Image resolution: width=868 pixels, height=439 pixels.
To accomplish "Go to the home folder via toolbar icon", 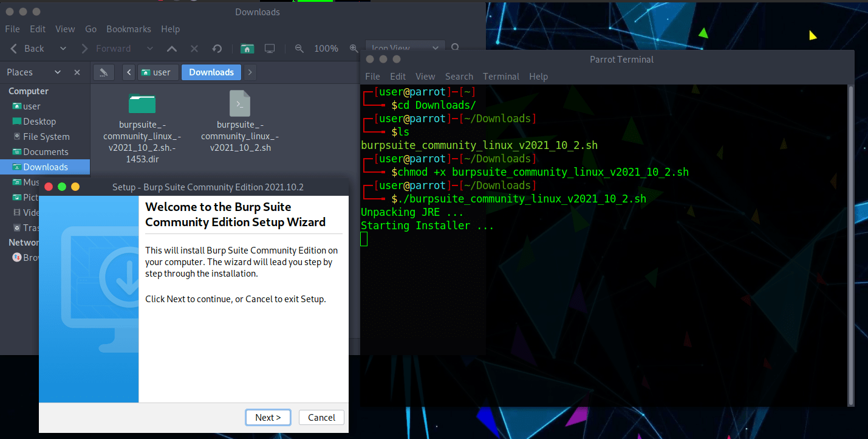I will tap(247, 49).
